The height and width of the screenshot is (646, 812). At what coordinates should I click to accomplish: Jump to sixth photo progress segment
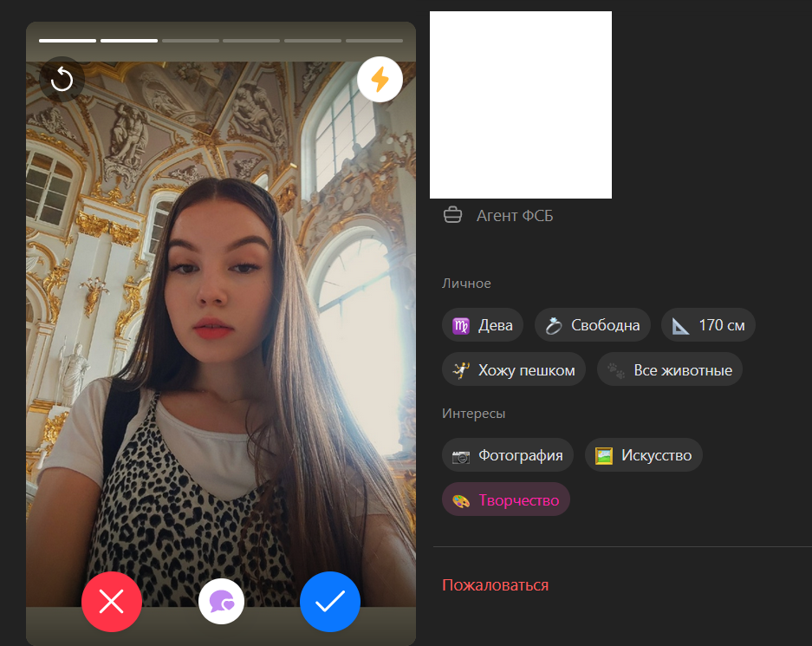(374, 41)
